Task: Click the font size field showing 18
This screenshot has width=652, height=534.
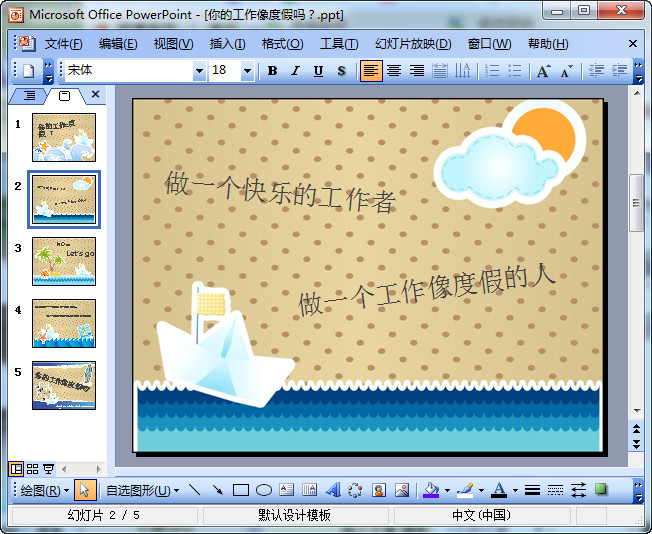Action: coord(225,71)
